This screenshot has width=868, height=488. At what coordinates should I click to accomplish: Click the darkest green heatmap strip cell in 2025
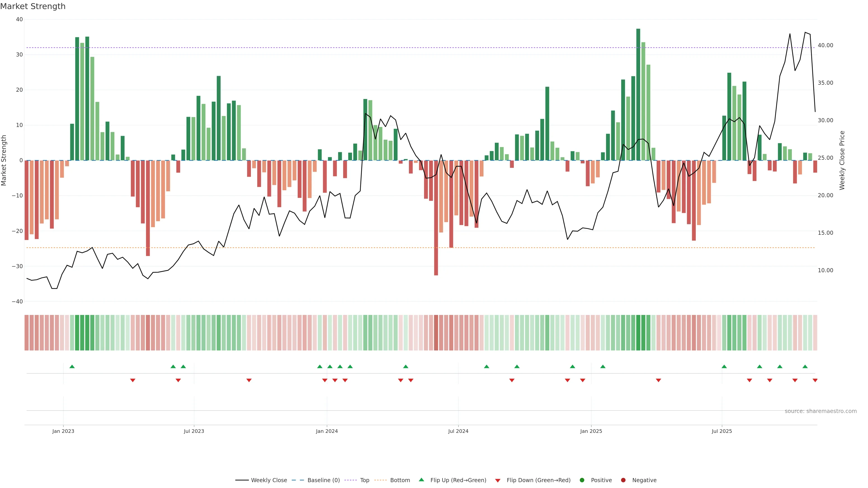coord(638,333)
